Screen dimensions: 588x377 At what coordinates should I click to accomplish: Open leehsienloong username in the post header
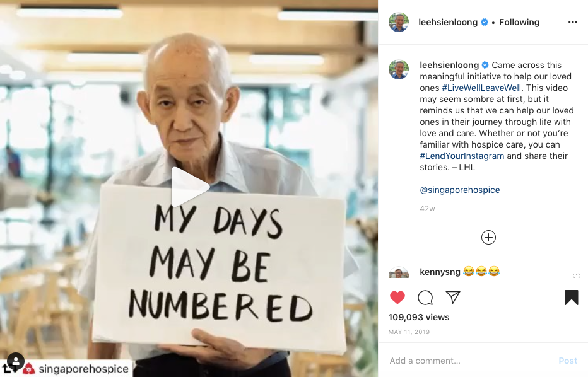coord(448,23)
